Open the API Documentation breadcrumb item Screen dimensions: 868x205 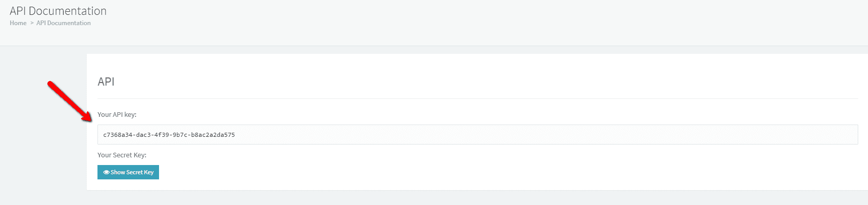pos(64,23)
